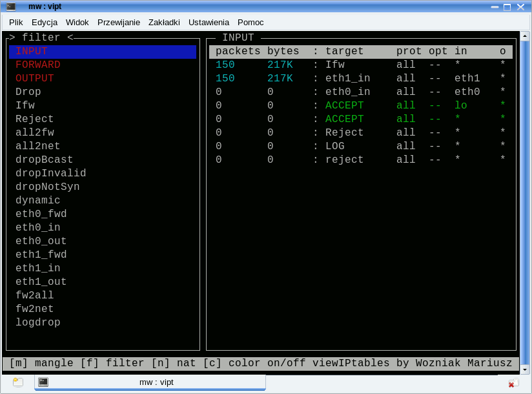Select the dropInvalid chain entry
532x394 pixels.
pos(51,174)
